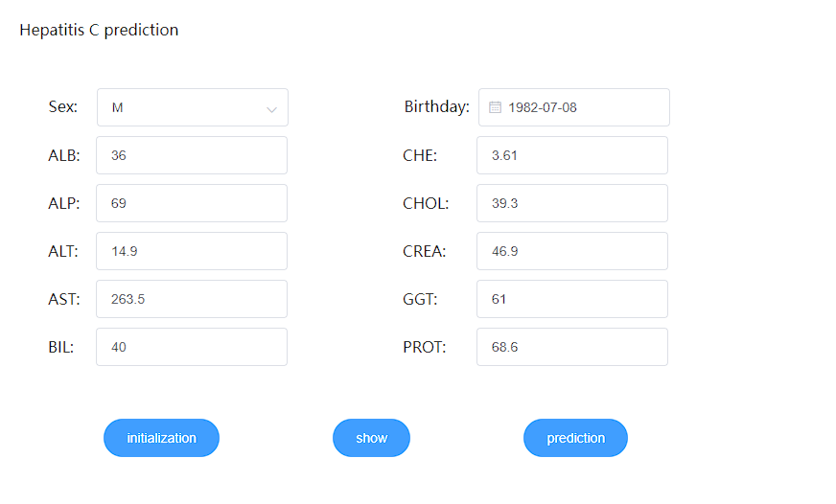This screenshot has height=504, width=836.
Task: Run the prediction button
Action: 575,438
